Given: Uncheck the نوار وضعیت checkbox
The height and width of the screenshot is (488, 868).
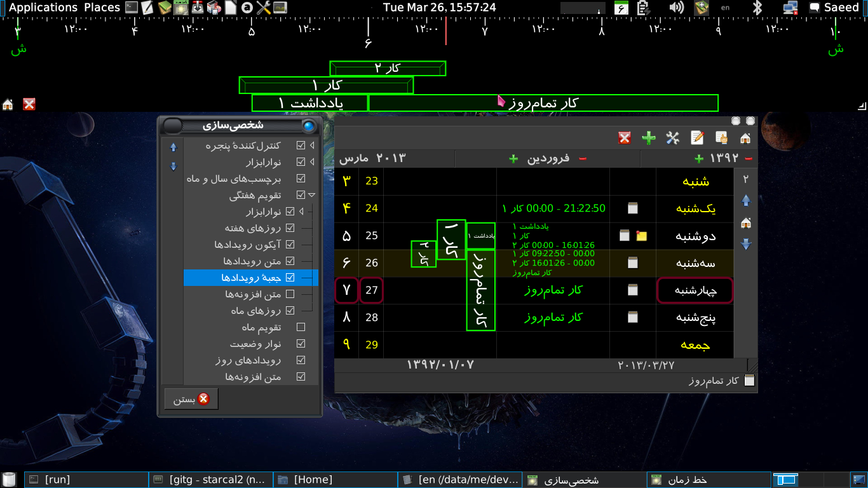Looking at the screenshot, I should (x=301, y=344).
